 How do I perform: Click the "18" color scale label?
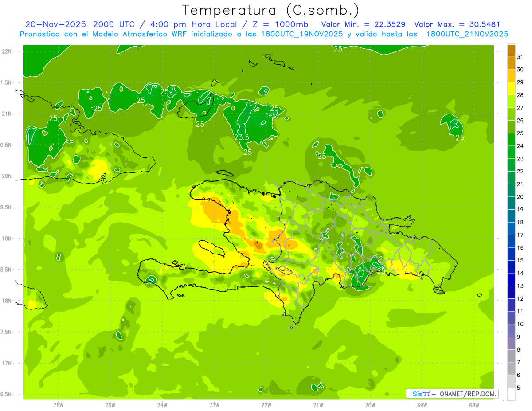[x=520, y=222]
